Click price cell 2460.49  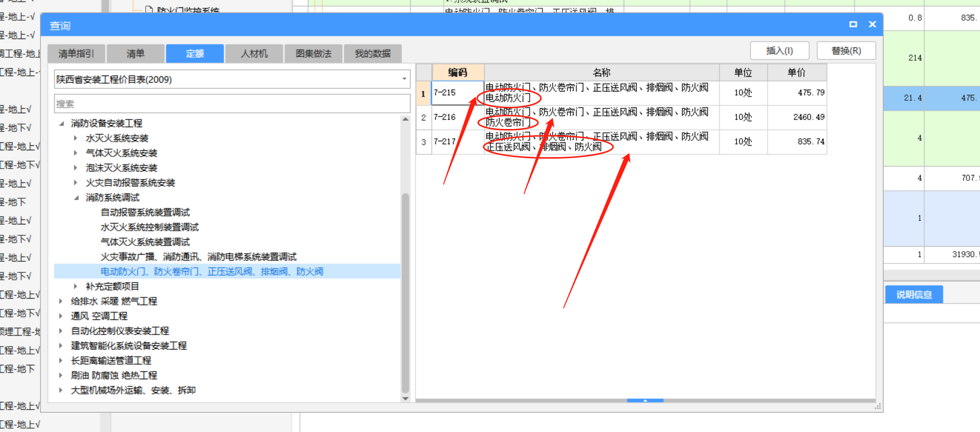tap(797, 118)
